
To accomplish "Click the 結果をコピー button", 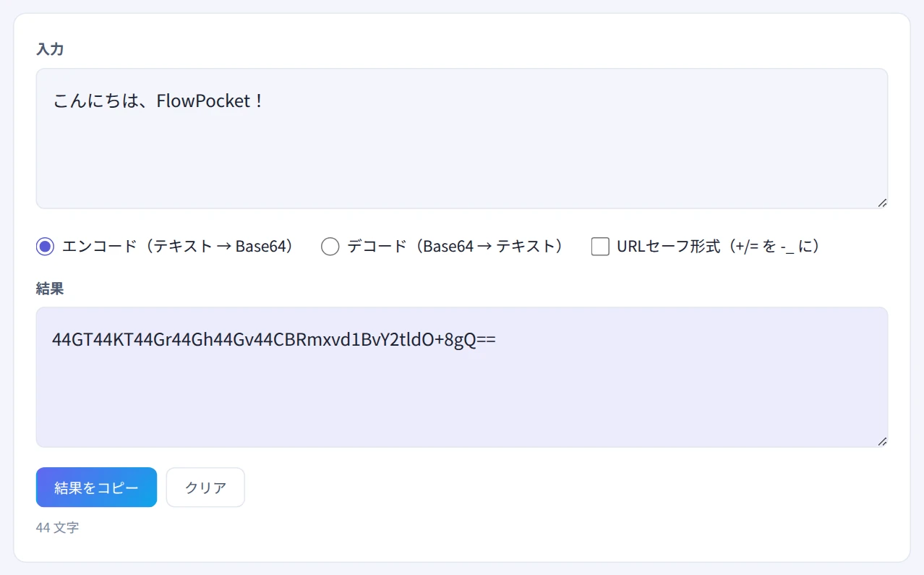I will 96,487.
